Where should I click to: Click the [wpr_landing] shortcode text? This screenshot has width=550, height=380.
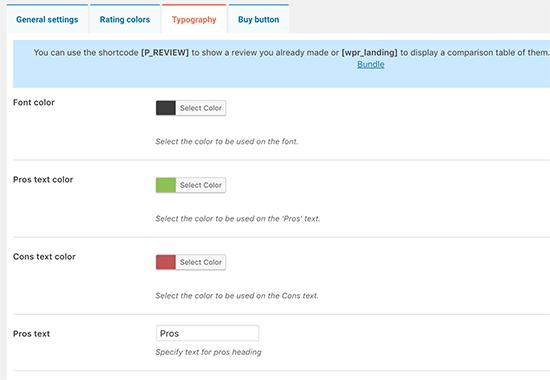pyautogui.click(x=369, y=53)
